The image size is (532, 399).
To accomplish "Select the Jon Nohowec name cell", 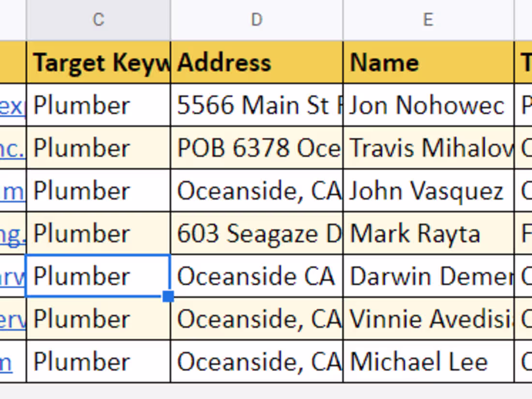I will point(428,105).
